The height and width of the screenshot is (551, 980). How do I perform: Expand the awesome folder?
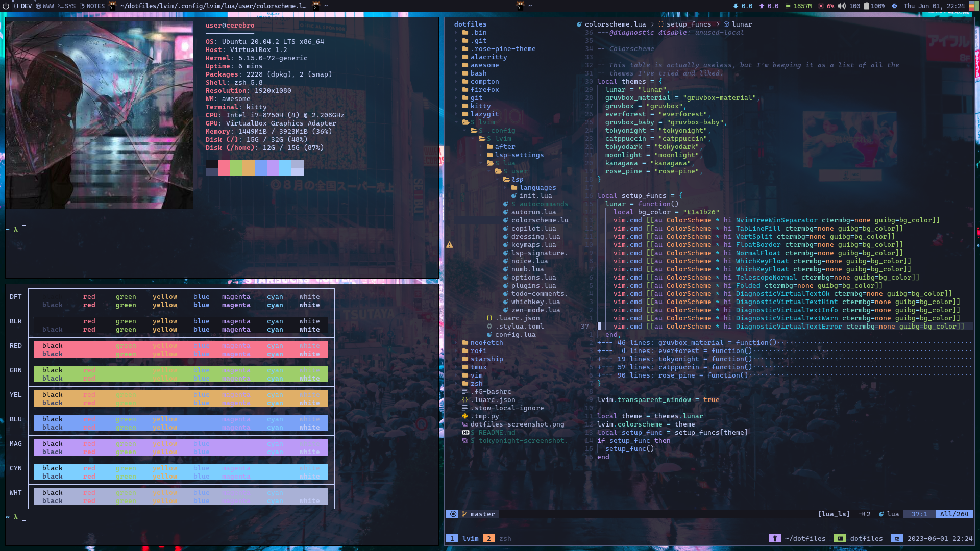coord(480,65)
